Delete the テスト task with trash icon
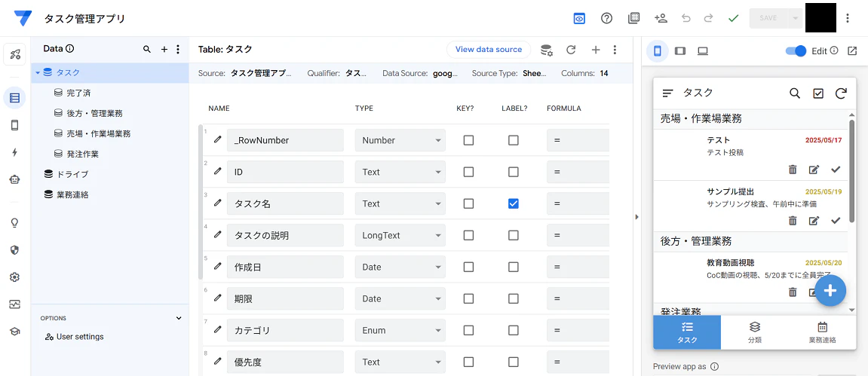868x376 pixels. [x=793, y=170]
